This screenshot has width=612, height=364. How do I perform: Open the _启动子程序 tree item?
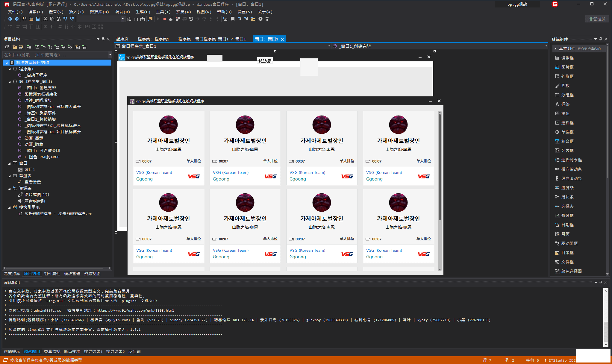36,75
